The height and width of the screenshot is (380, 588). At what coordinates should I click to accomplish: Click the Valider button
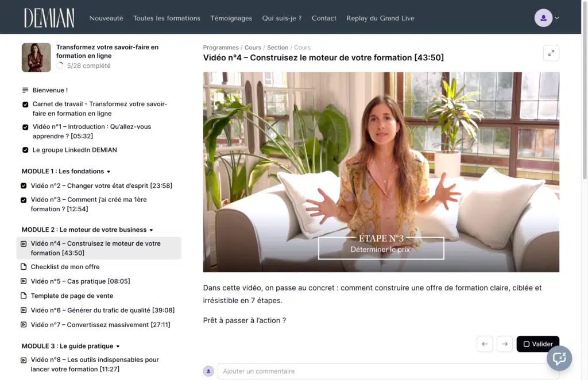point(537,344)
